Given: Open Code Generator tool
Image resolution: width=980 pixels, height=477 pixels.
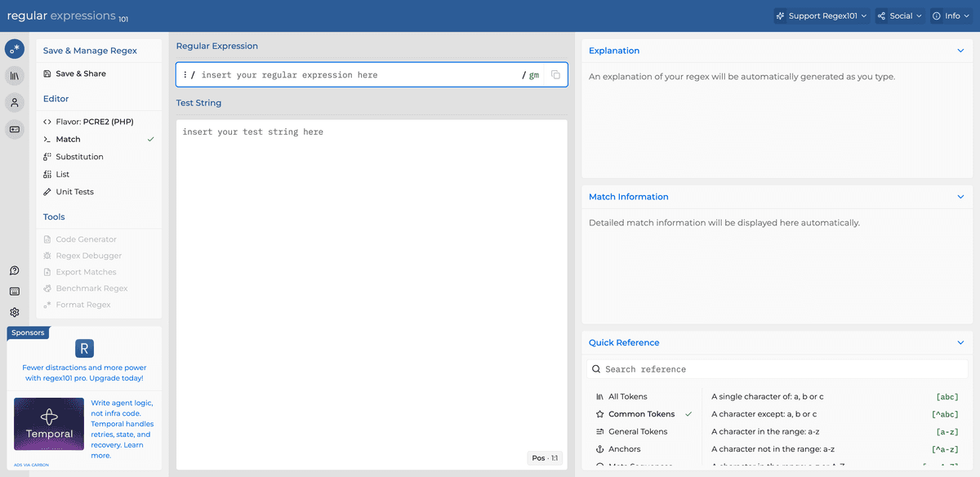Looking at the screenshot, I should [x=99, y=239].
